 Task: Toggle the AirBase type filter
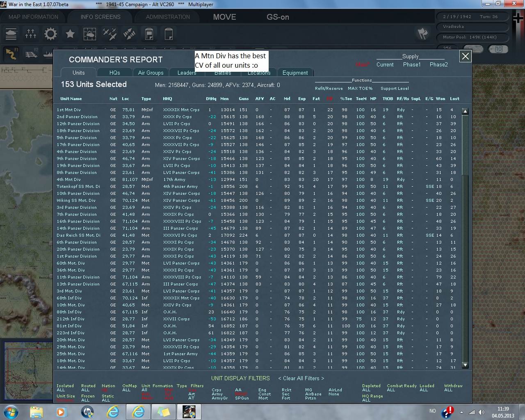pyautogui.click(x=313, y=394)
